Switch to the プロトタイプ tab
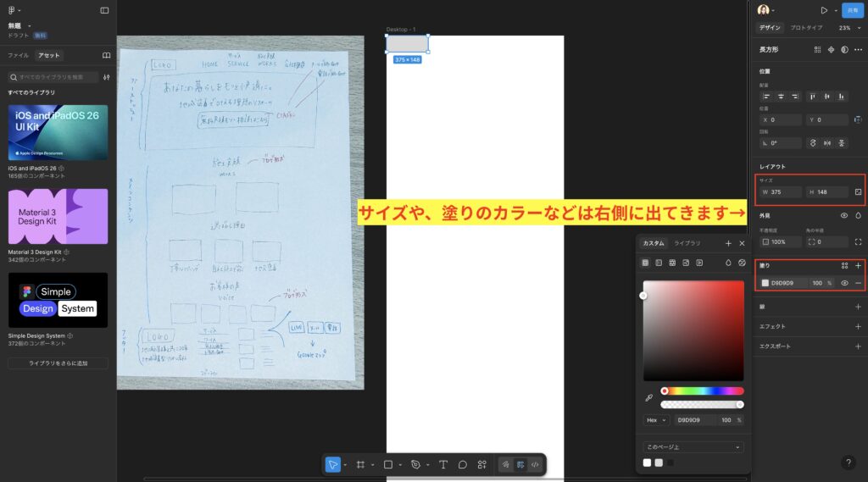Viewport: 868px width, 482px height. click(x=806, y=28)
